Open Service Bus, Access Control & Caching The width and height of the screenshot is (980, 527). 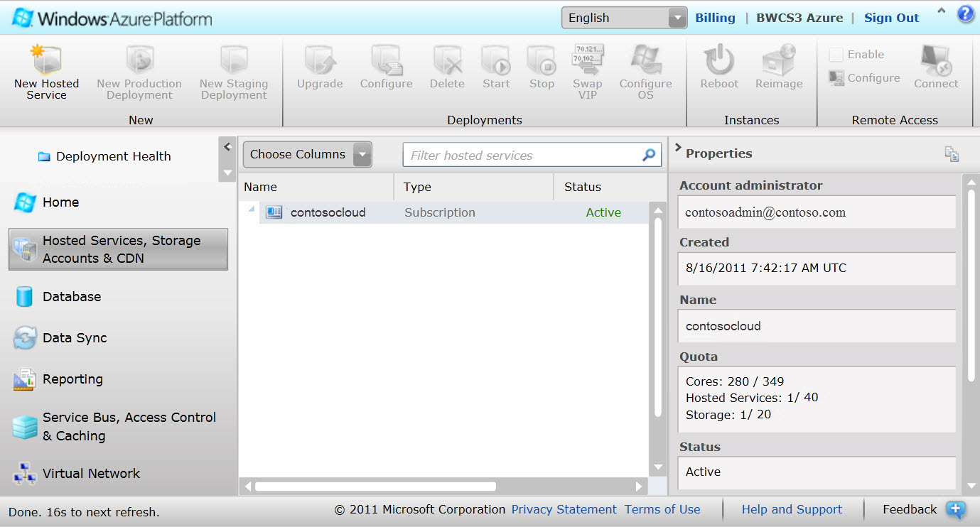pyautogui.click(x=114, y=427)
